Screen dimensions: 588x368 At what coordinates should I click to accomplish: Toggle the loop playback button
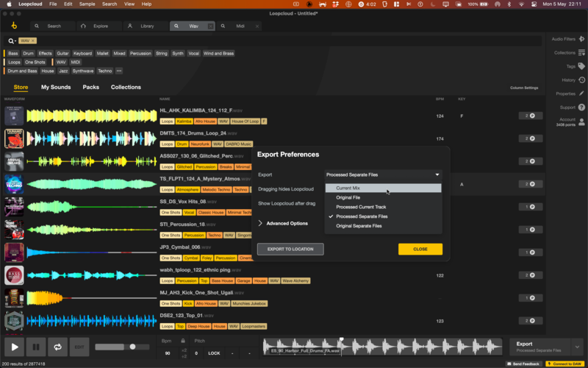tap(56, 346)
